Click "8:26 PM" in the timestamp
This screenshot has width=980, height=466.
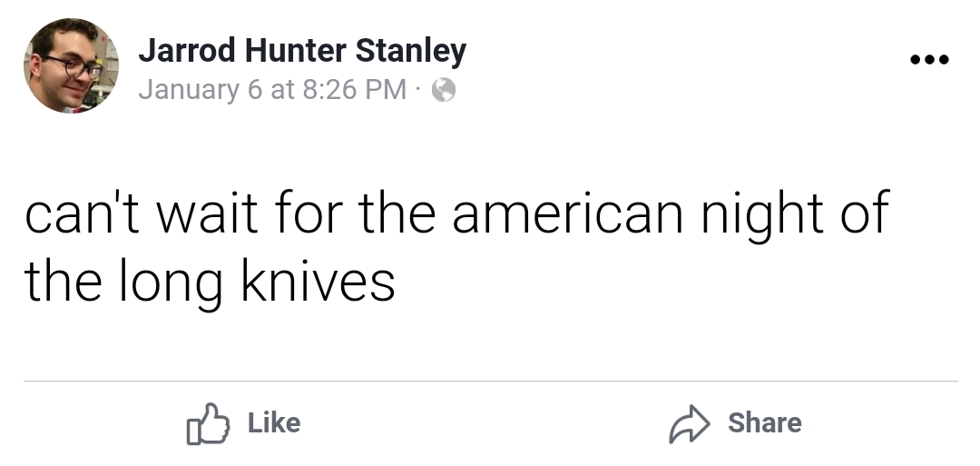(355, 89)
